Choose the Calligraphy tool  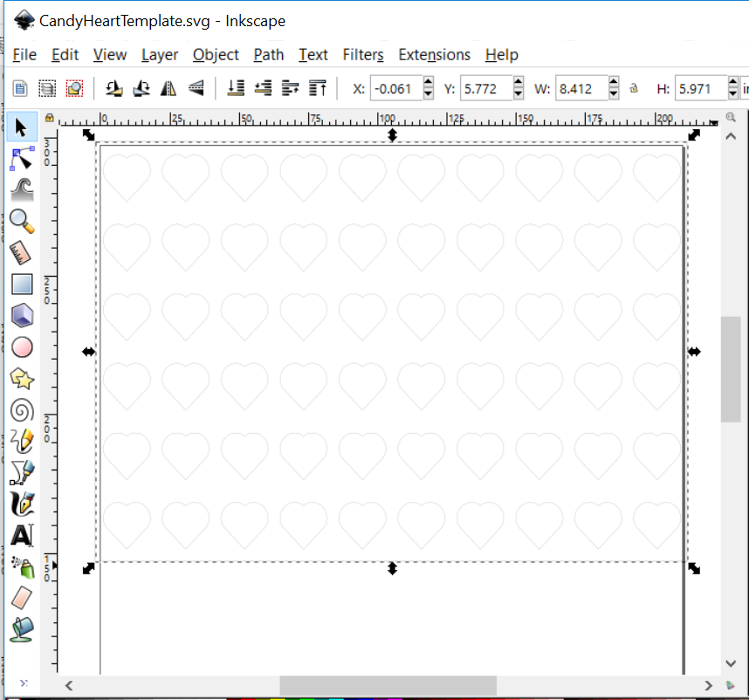[22, 504]
